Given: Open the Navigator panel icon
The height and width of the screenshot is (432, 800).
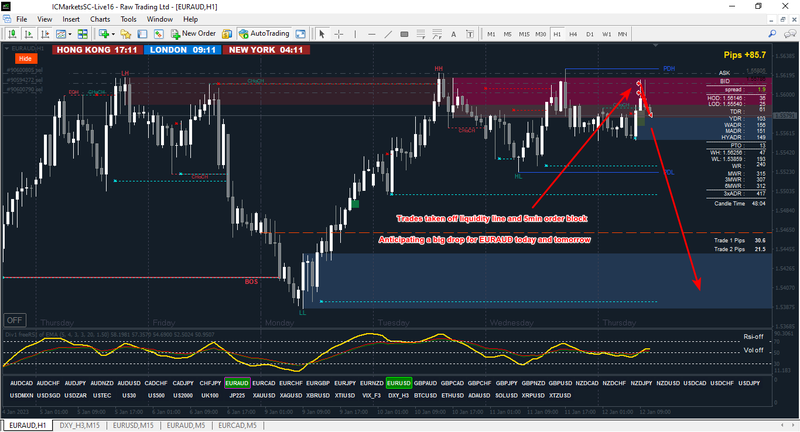Looking at the screenshot, I should click(x=159, y=34).
